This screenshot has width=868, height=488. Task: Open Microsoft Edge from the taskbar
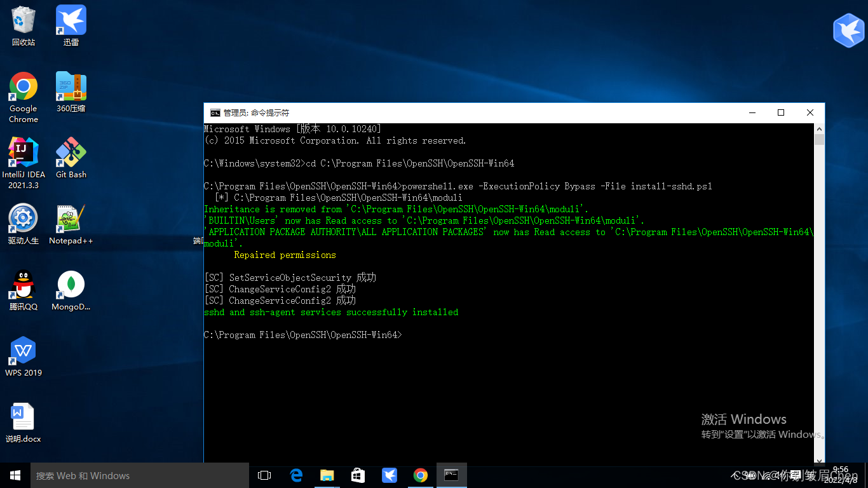point(296,475)
